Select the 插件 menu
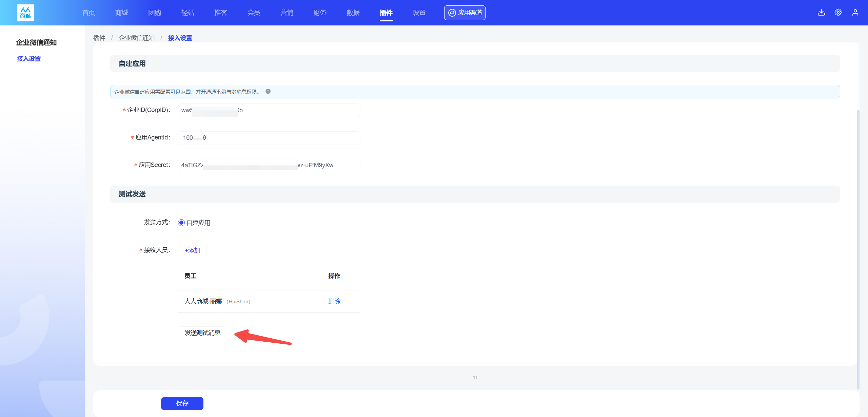Viewport: 868px width, 417px height. click(386, 13)
